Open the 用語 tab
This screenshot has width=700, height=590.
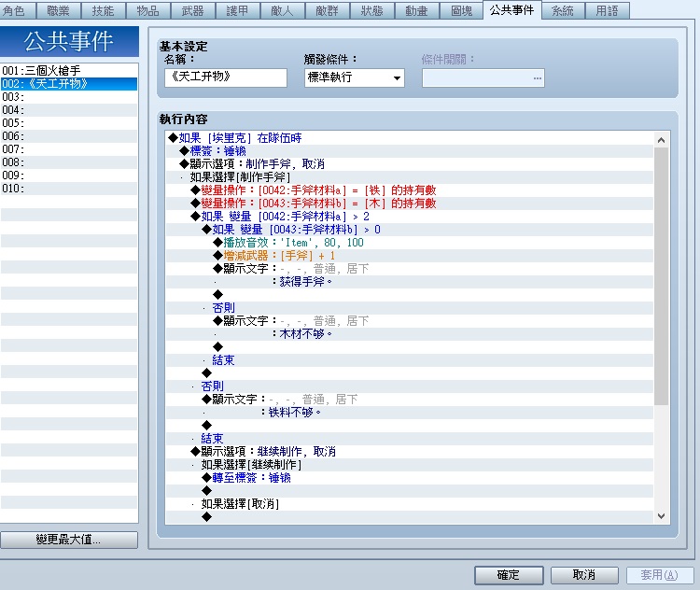(608, 10)
